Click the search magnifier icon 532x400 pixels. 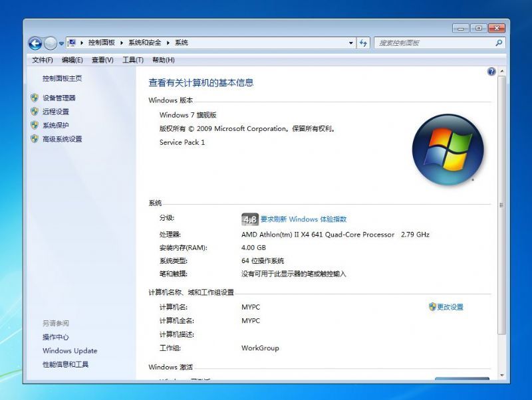click(499, 43)
